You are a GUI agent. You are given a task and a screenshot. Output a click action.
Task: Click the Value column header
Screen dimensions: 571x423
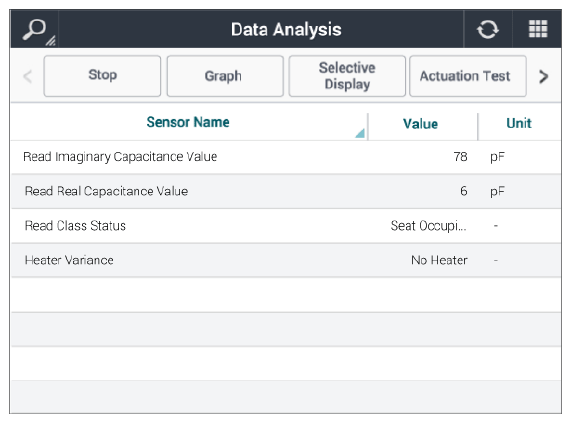[x=420, y=124]
